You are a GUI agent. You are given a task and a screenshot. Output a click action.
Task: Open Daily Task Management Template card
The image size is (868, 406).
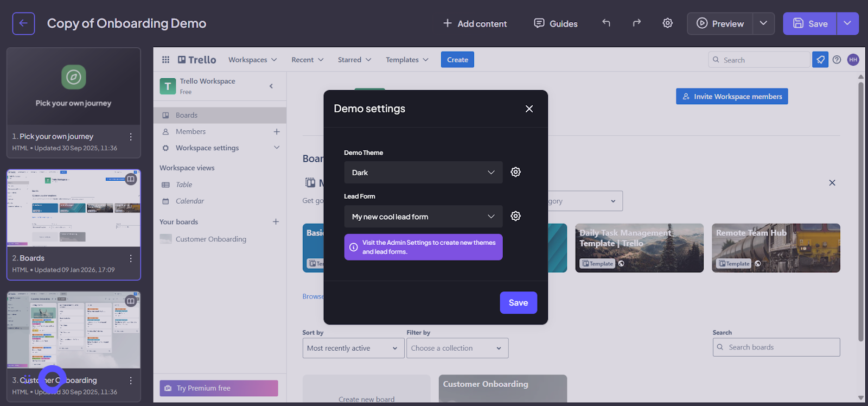click(x=640, y=248)
